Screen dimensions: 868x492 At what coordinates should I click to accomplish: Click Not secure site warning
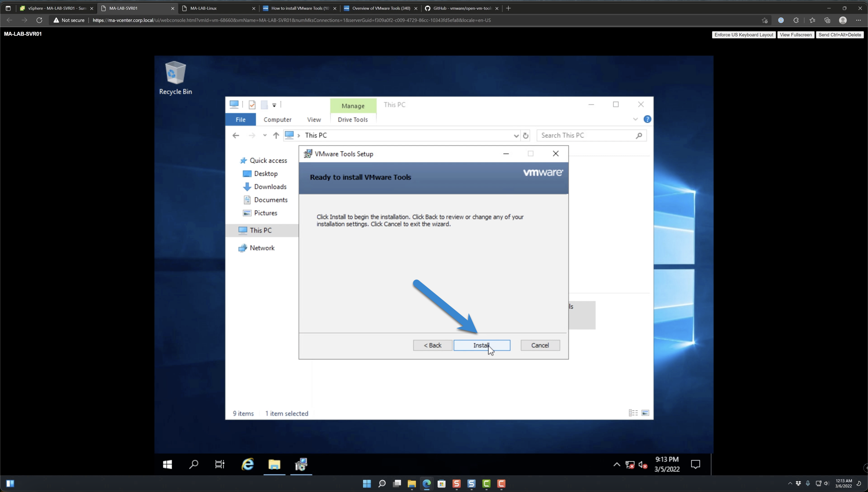click(69, 20)
